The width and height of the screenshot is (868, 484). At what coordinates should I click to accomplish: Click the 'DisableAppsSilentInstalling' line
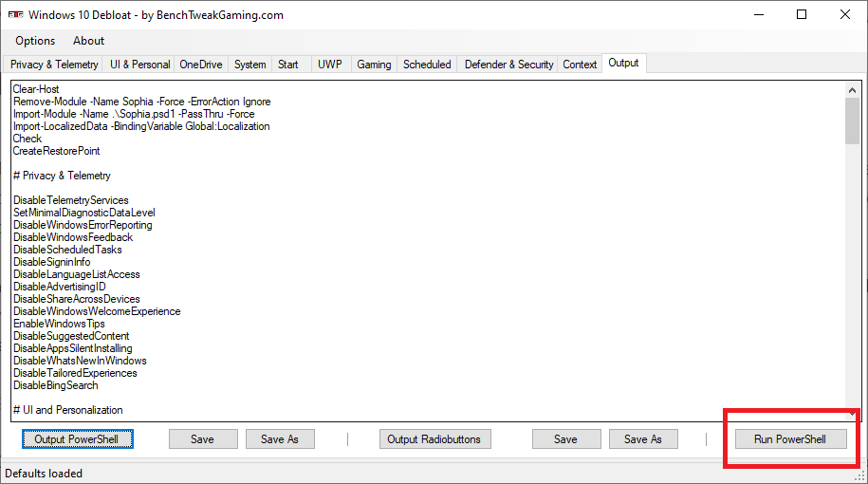click(72, 348)
